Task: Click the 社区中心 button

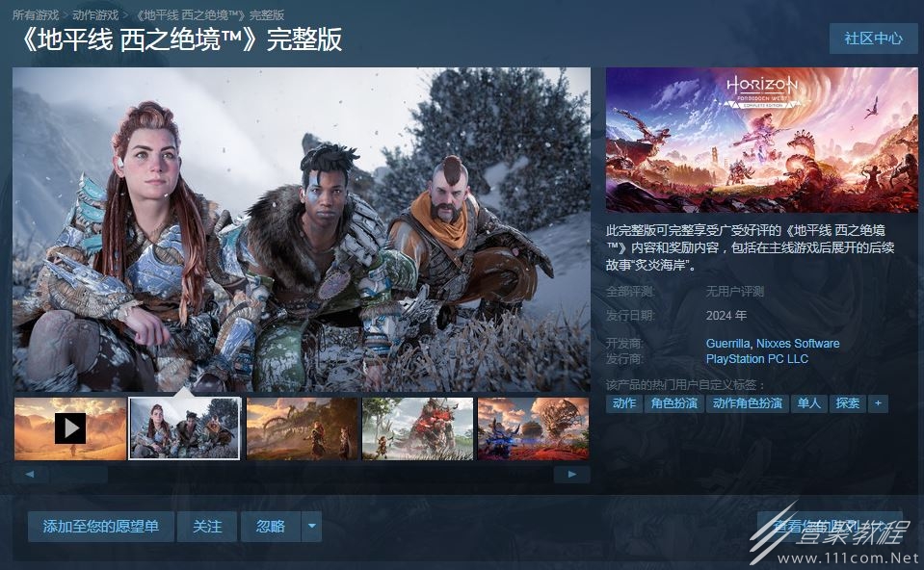Action: [x=873, y=39]
